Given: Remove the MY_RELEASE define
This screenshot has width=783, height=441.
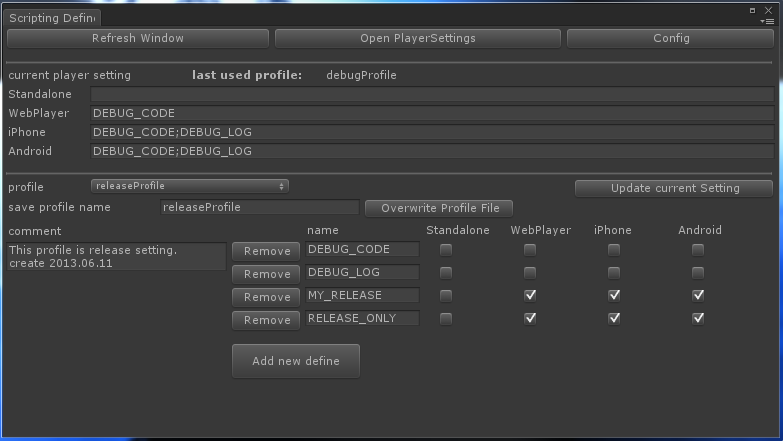Looking at the screenshot, I should [266, 297].
